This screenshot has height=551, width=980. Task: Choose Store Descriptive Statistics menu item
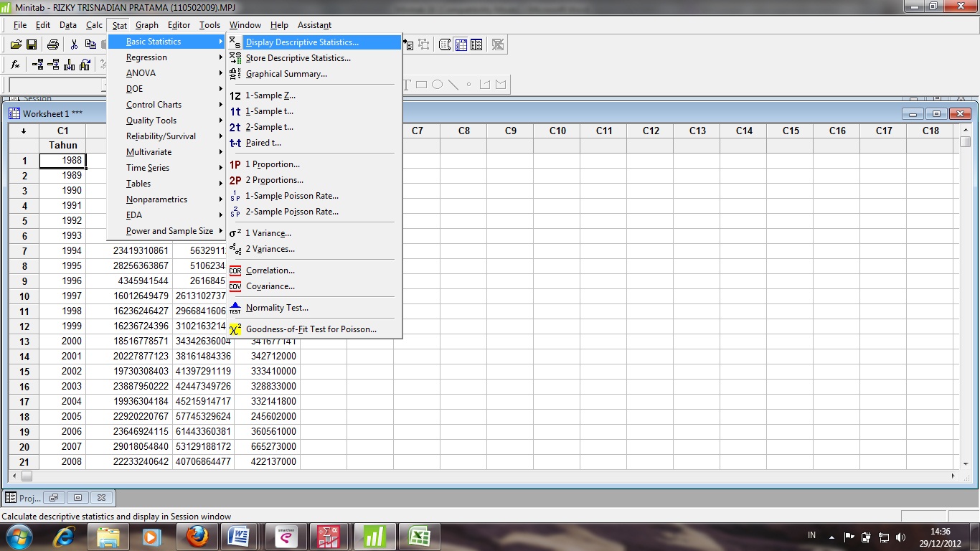[x=314, y=58]
